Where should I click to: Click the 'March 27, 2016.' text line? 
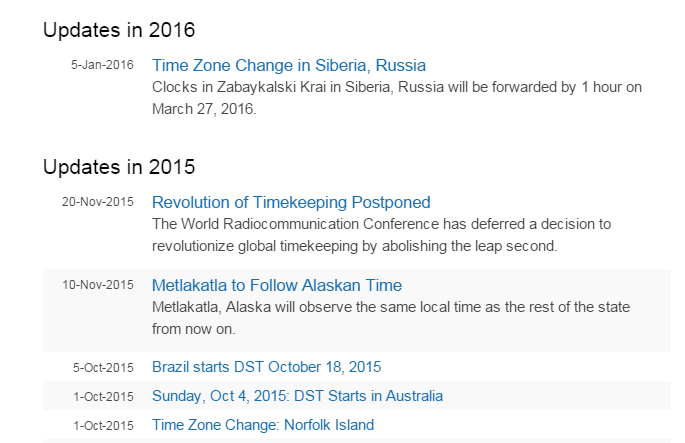pyautogui.click(x=205, y=109)
